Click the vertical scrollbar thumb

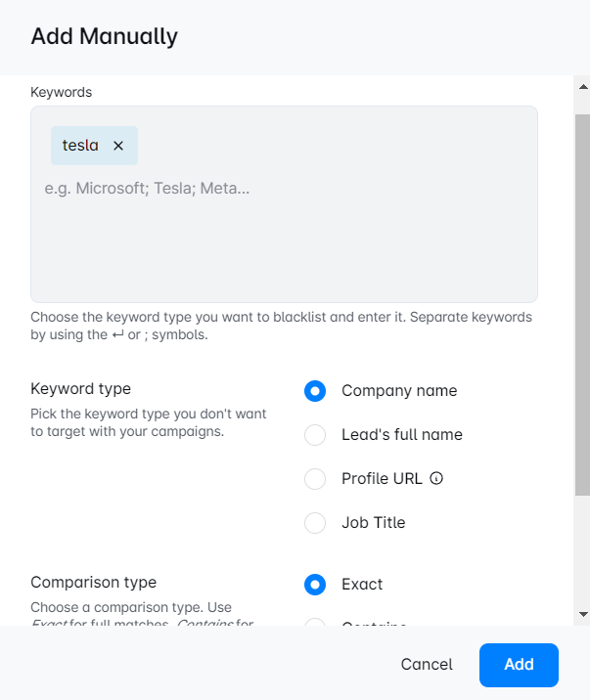coord(582,303)
